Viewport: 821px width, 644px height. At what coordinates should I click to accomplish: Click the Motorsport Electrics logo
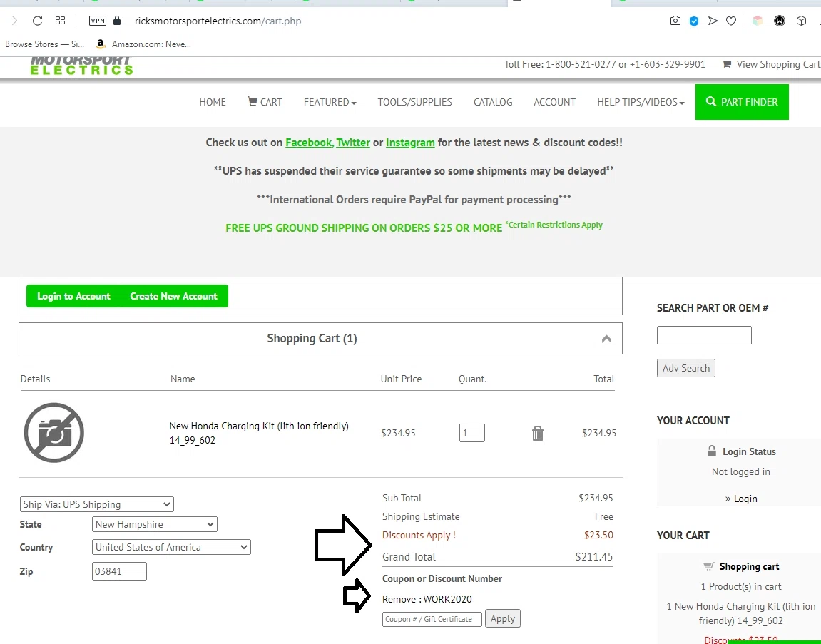[x=81, y=66]
